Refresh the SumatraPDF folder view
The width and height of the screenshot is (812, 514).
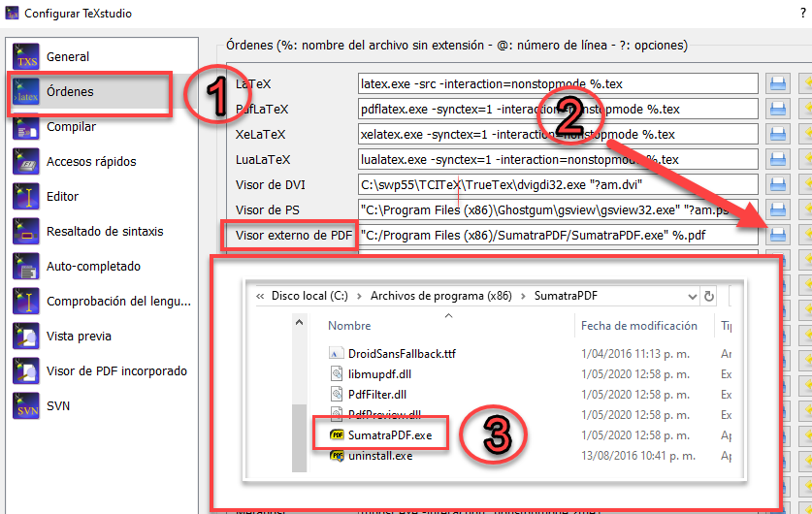(x=709, y=296)
